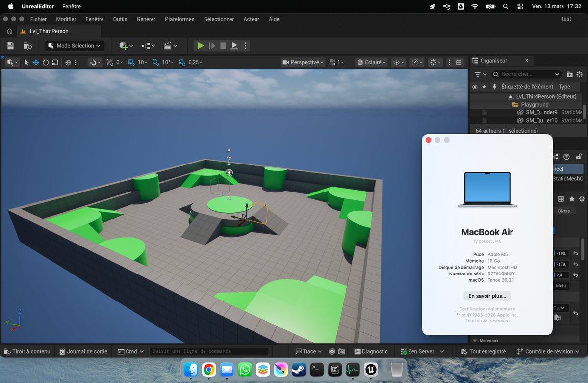Open the Plateformes menu
The width and height of the screenshot is (588, 383).
point(179,19)
